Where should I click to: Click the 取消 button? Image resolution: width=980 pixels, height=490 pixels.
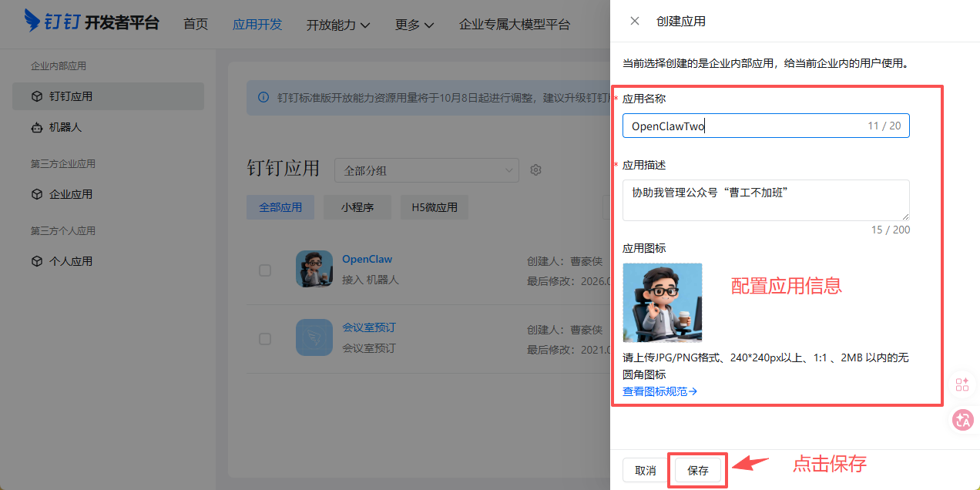point(646,471)
